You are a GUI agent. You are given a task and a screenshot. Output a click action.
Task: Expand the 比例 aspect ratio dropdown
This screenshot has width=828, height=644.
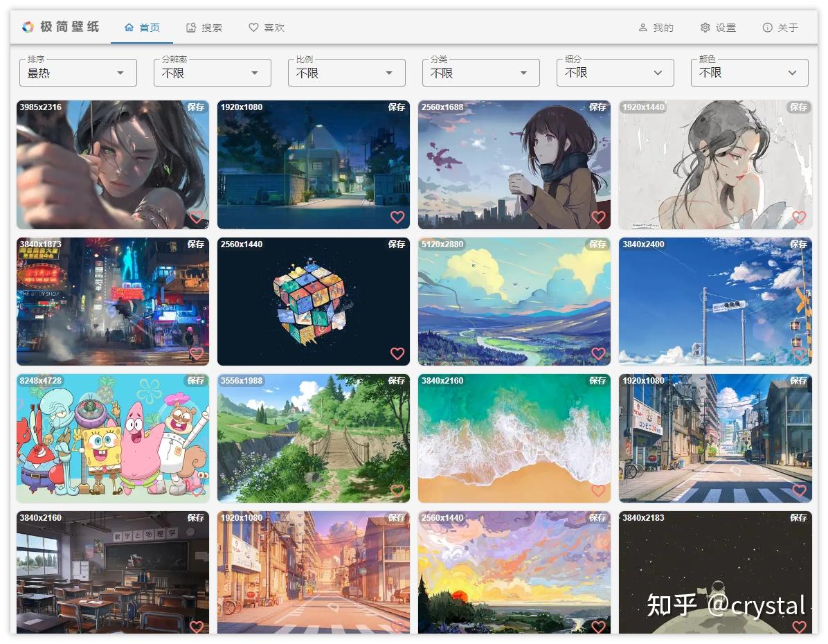point(346,73)
